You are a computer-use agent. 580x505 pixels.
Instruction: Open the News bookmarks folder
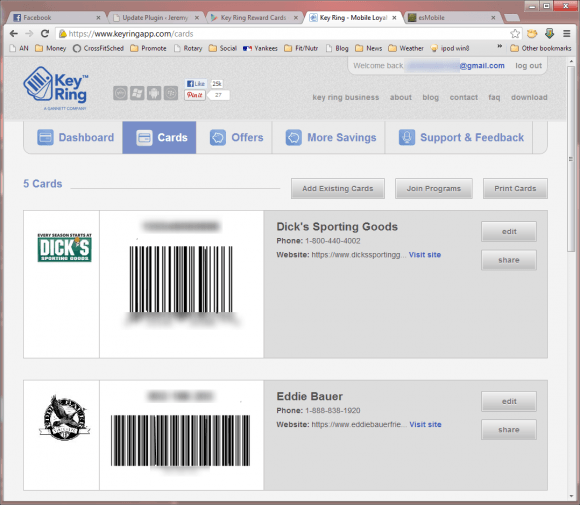(368, 48)
